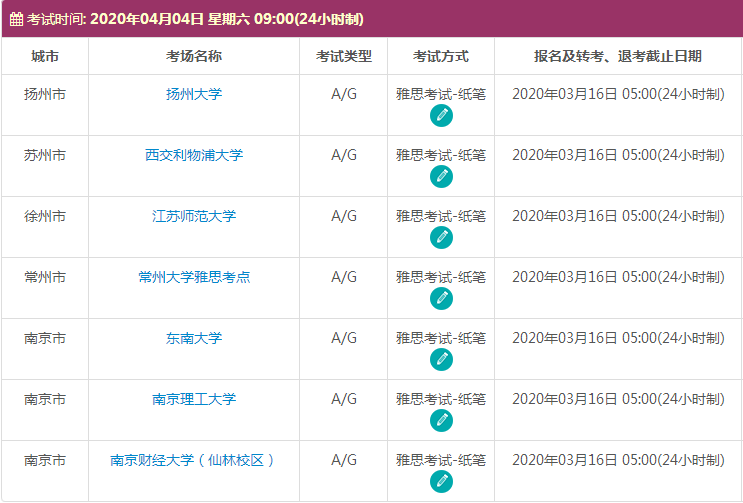
Task: Click 雅思考试-纸笔 in the 扬州大学 row
Action: (441, 94)
